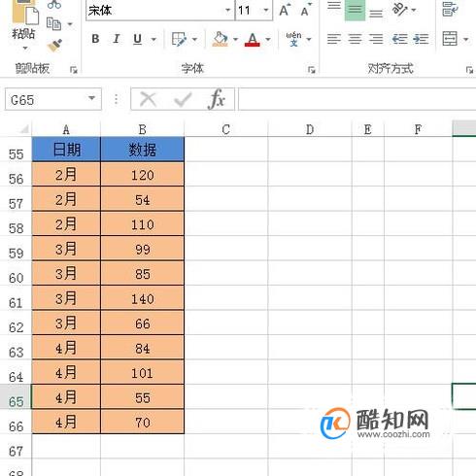This screenshot has width=476, height=476.
Task: Click Increase Font Size icon
Action: [285, 10]
